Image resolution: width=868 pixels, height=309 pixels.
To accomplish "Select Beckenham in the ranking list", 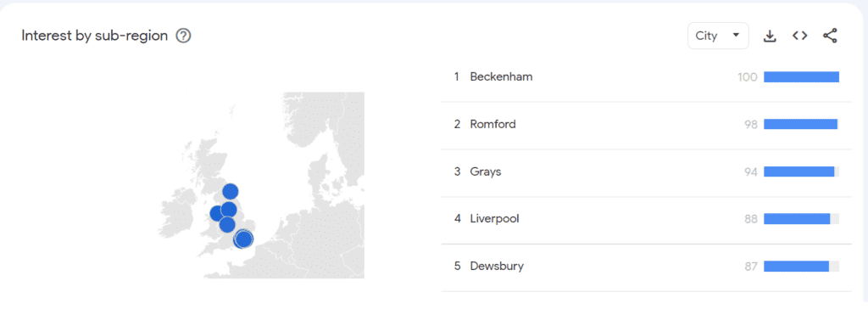I will point(646,77).
